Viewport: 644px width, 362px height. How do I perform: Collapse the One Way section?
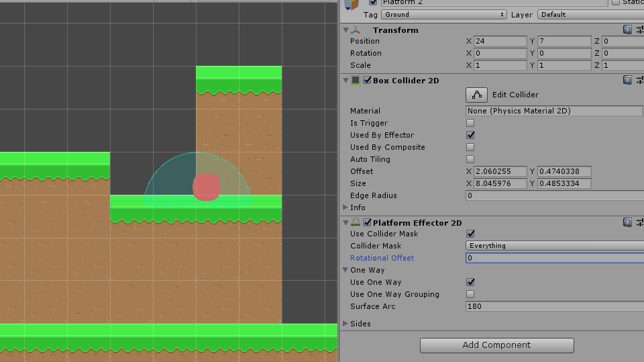point(346,270)
